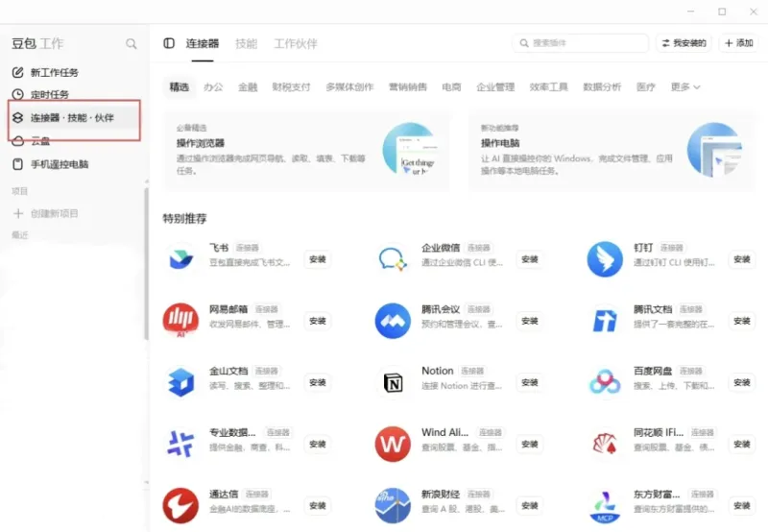Install the 企业微信 connector
Image resolution: width=768 pixels, height=532 pixels.
coord(530,259)
